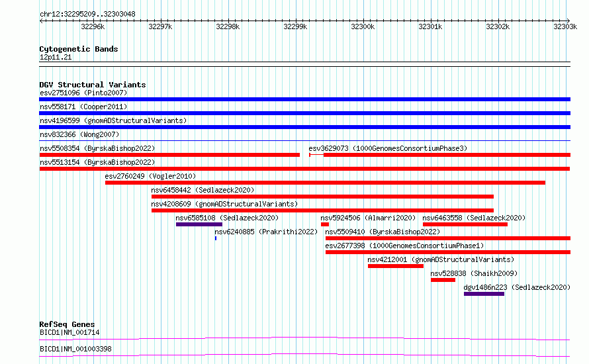The width and height of the screenshot is (589, 364).
Task: Click the small red nsv5924506 (Almarri2020) bar
Action: coord(325,224)
